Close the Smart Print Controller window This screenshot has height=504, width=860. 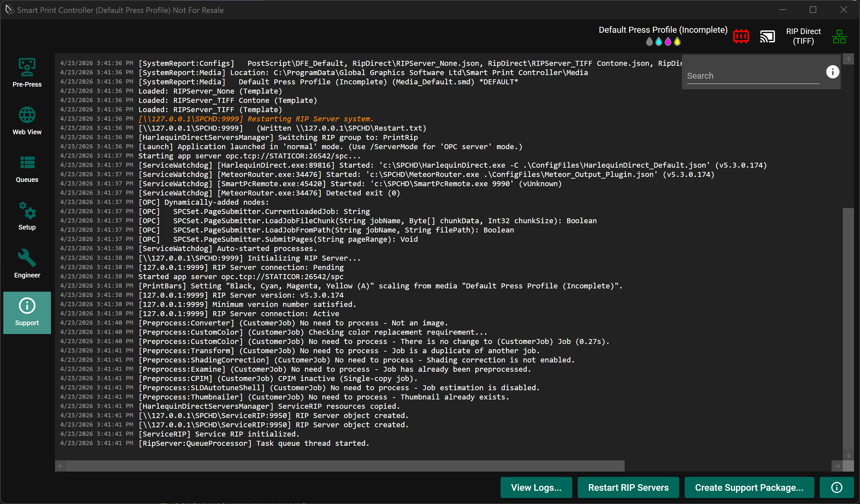843,10
